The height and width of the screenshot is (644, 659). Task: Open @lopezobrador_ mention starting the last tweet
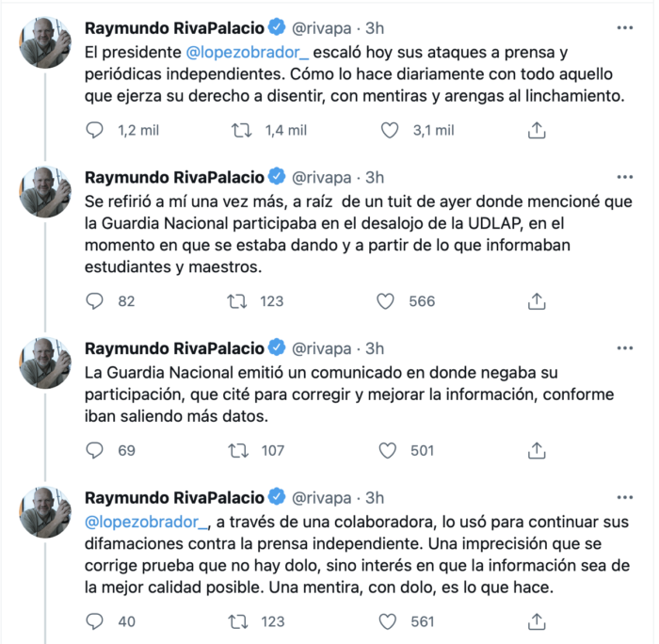(145, 520)
